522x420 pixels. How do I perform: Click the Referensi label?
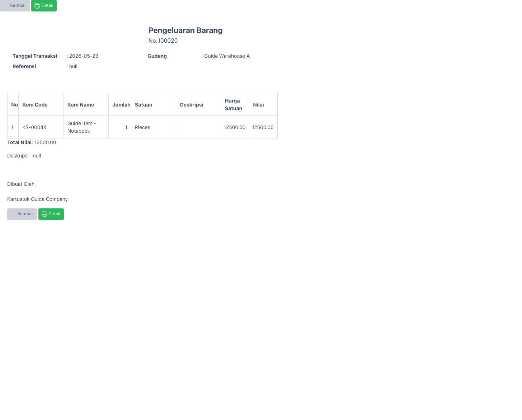24,66
